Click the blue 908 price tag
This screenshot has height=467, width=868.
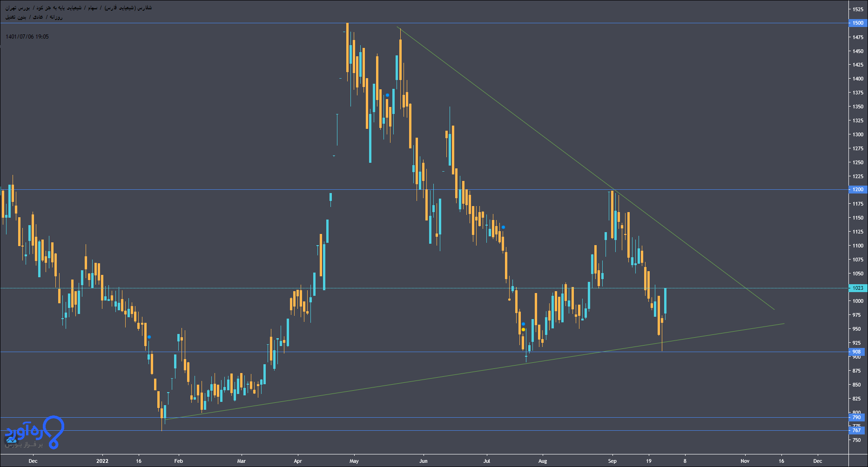[x=857, y=352]
